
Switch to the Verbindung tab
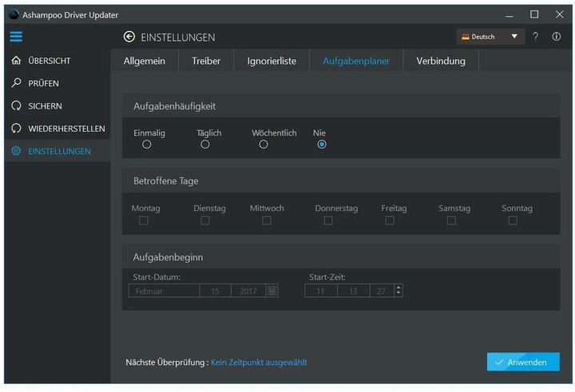(441, 61)
